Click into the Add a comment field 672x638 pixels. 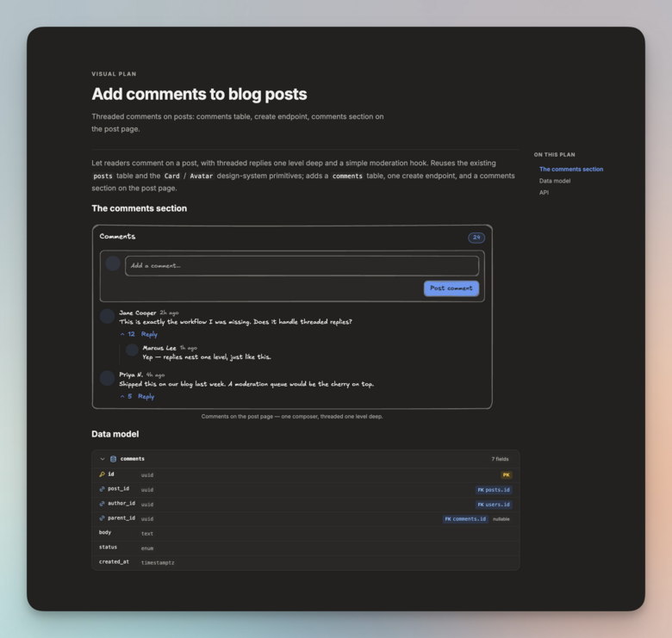tap(302, 266)
